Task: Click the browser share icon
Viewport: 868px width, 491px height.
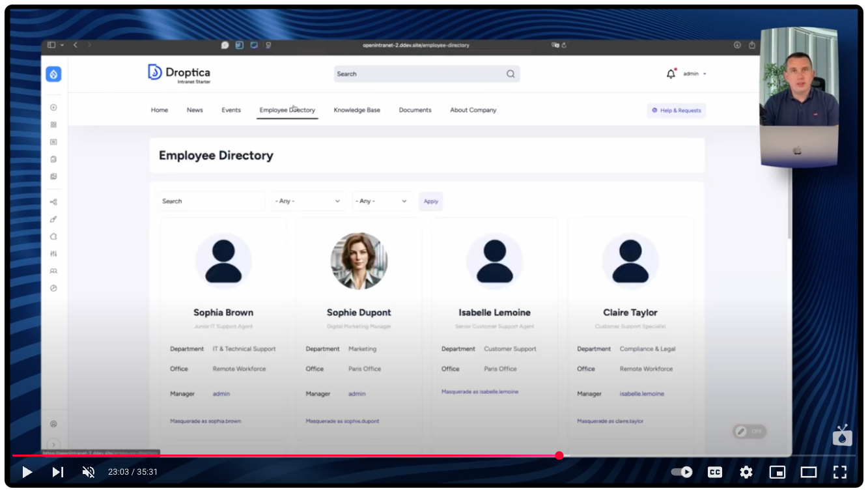Action: (x=752, y=45)
